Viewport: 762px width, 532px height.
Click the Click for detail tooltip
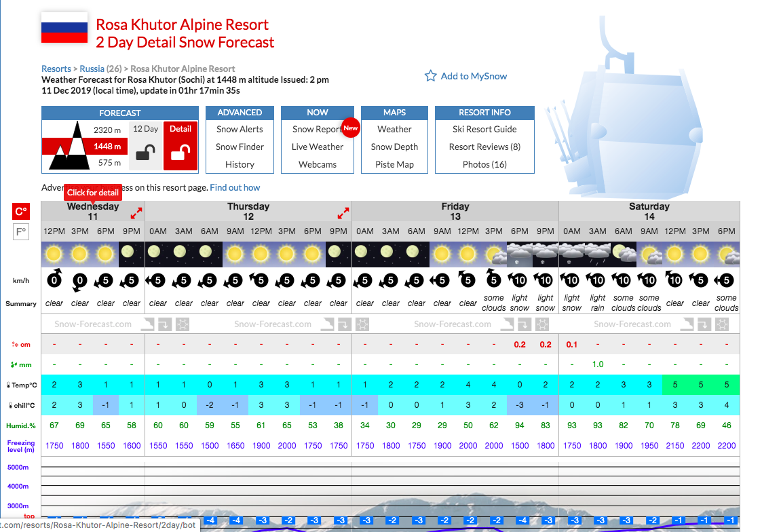click(93, 193)
